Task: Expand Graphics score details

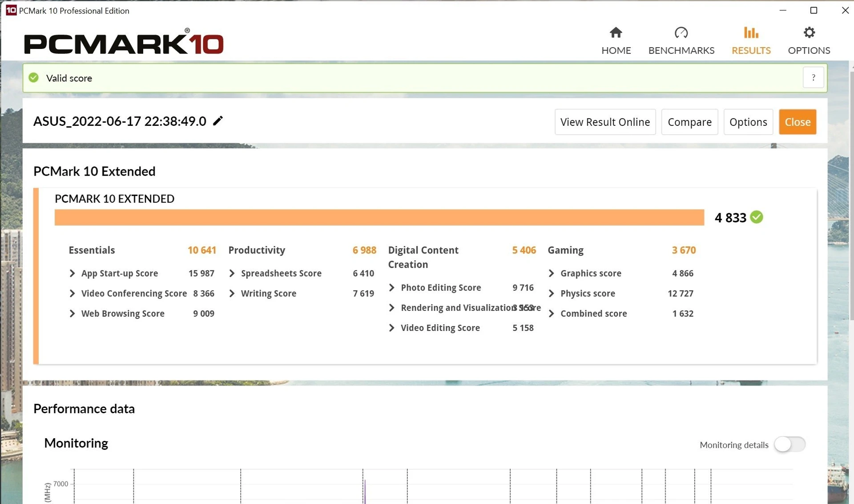Action: click(x=551, y=273)
